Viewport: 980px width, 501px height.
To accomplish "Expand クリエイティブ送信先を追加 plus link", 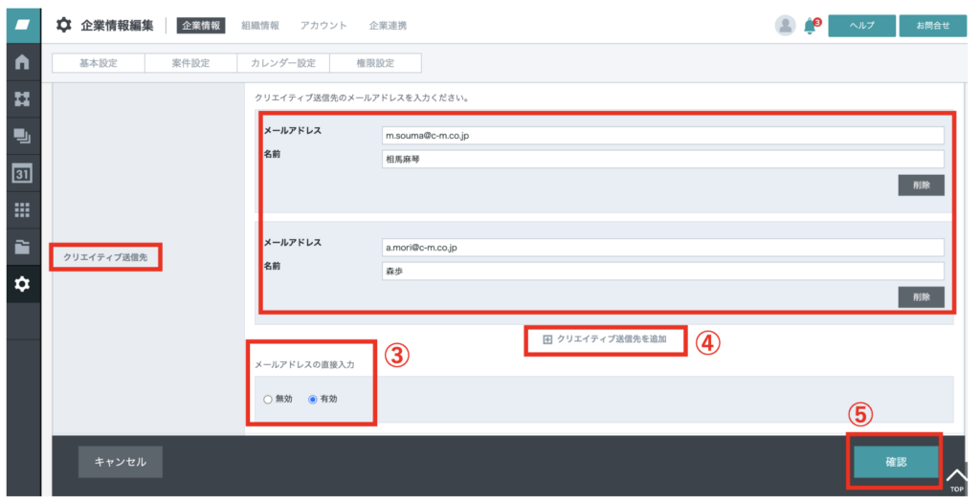I will [x=605, y=339].
